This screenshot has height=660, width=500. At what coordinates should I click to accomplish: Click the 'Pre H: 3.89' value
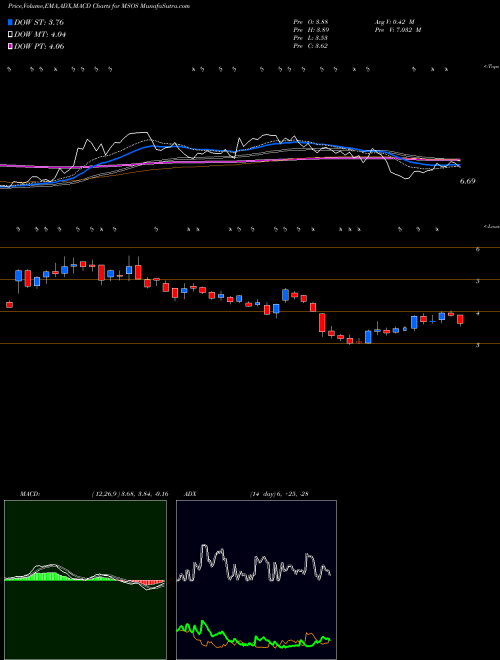click(311, 30)
